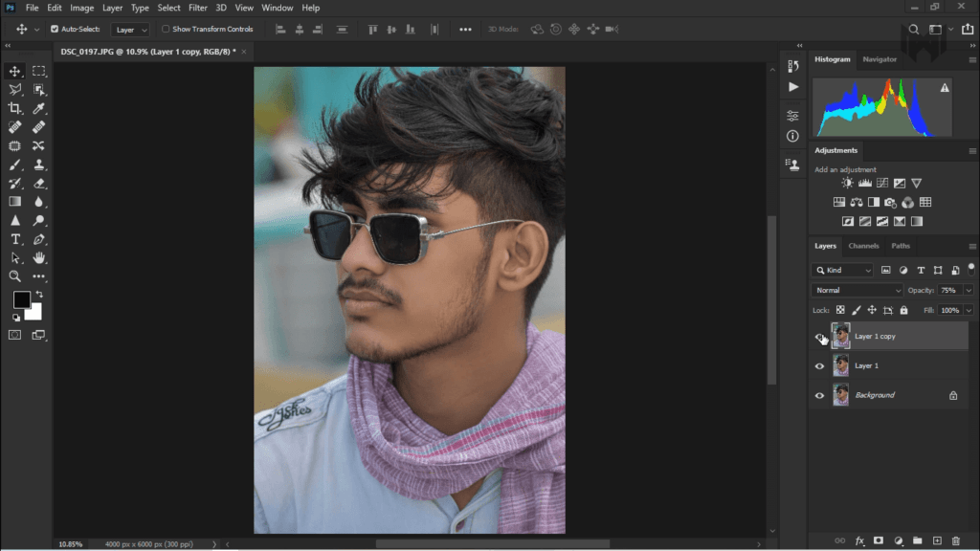Select the Eraser tool
Image resolution: width=980 pixels, height=551 pixels.
point(38,184)
